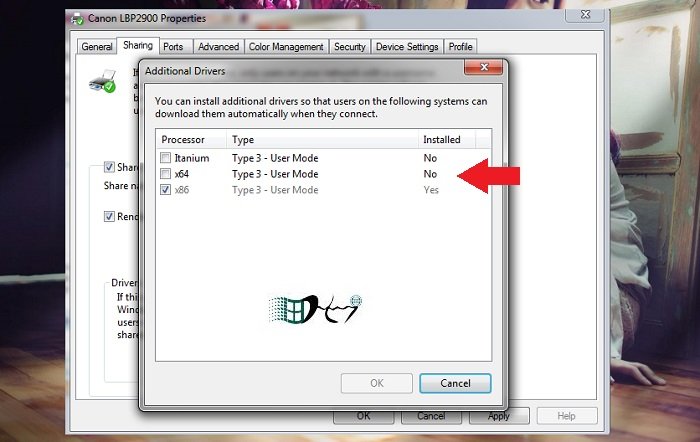Toggle the Share this printer checkbox

pos(109,169)
